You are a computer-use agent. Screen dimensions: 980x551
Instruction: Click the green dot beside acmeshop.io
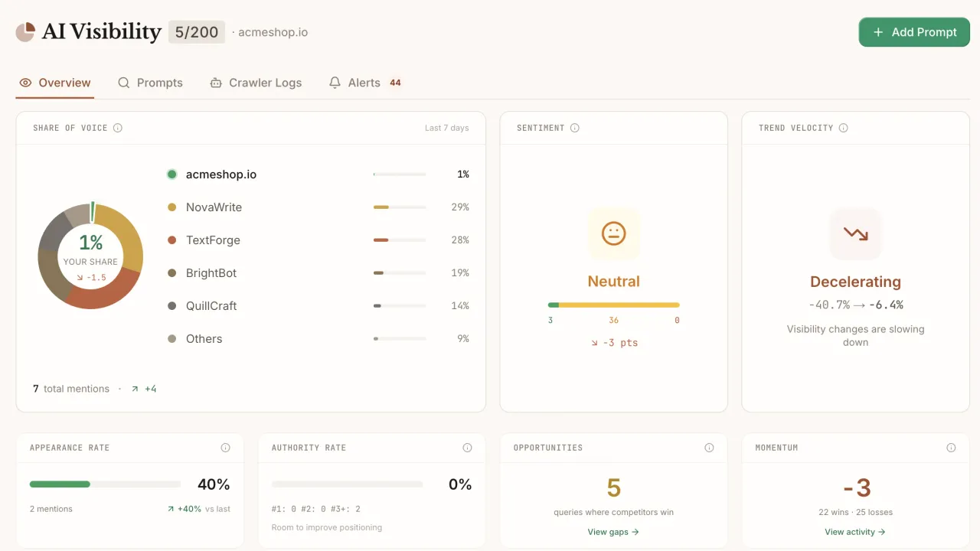(172, 174)
